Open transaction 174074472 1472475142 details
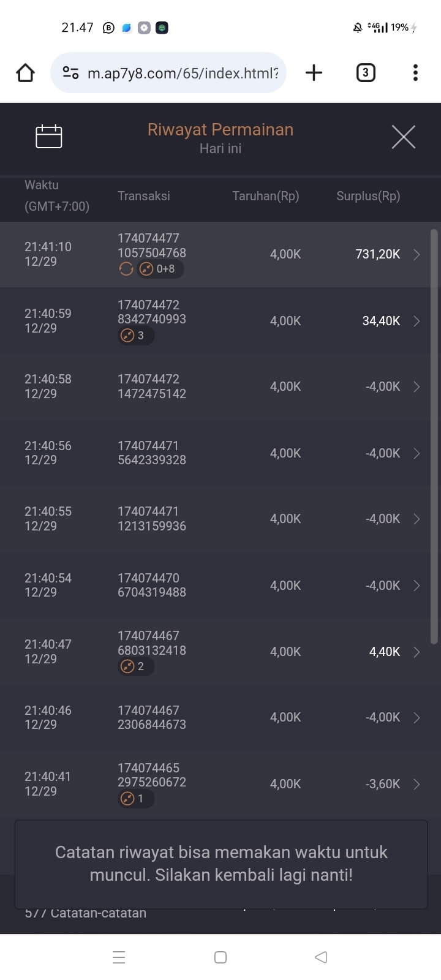The image size is (441, 980). pos(152,386)
